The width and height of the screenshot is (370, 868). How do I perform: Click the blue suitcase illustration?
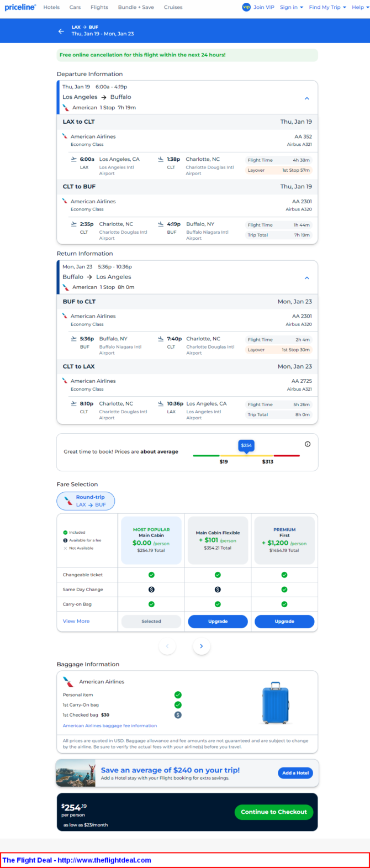point(276,703)
